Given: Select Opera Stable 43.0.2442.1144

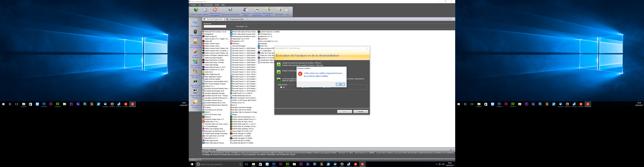Looking at the screenshot, I should click(x=241, y=131).
